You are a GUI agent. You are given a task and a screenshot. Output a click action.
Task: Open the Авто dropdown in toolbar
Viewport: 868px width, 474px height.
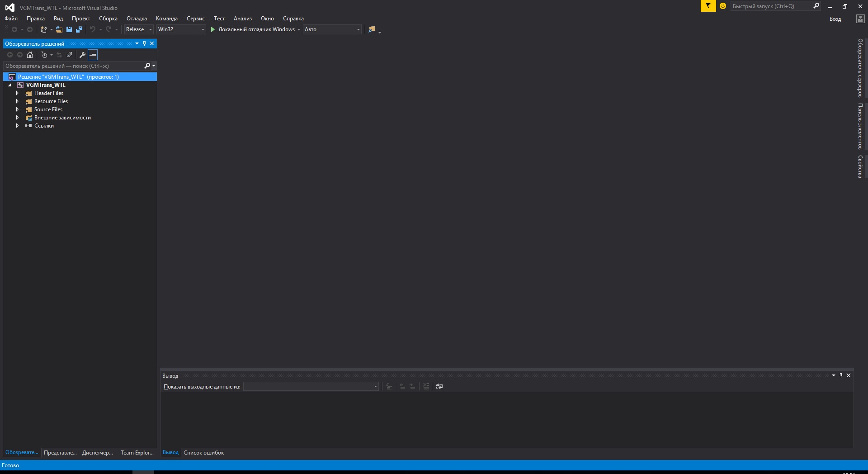(332, 29)
